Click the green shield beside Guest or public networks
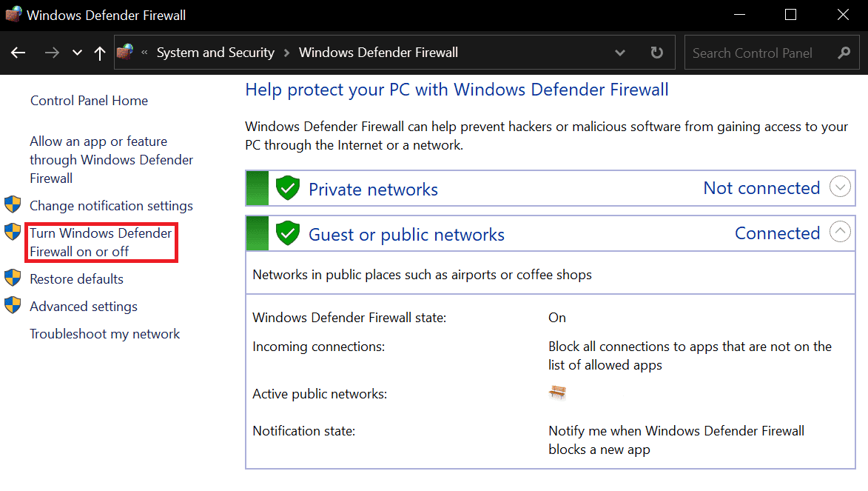868x491 pixels. pyautogui.click(x=288, y=233)
